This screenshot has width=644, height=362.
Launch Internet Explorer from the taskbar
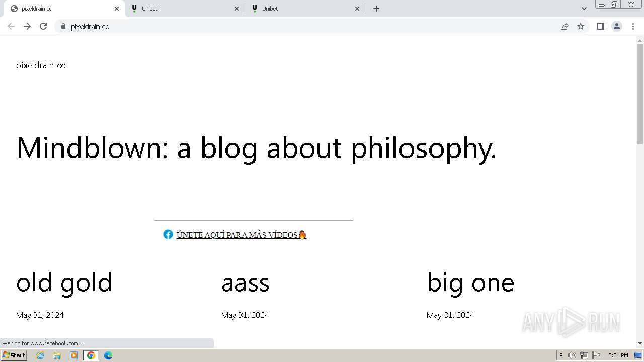tap(40, 355)
